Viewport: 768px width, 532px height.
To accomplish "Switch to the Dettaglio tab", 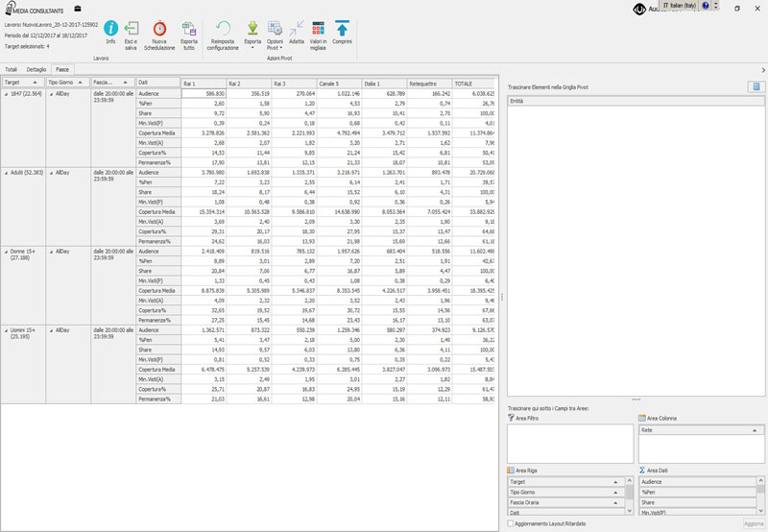I will click(x=36, y=70).
